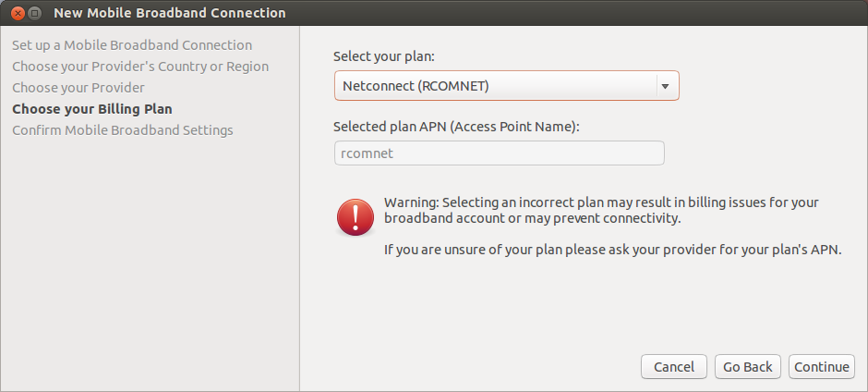Click the rcomnet APN text field
This screenshot has height=392, width=868.
click(x=500, y=153)
